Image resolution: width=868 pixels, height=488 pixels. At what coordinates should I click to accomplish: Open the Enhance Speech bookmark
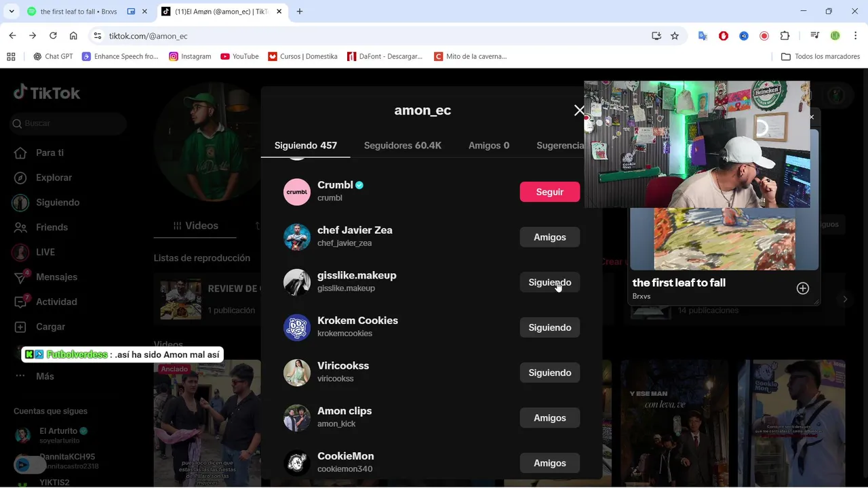[x=120, y=56]
